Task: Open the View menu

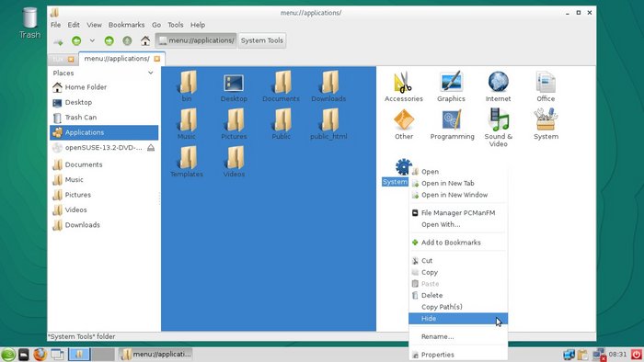Action: pos(94,25)
